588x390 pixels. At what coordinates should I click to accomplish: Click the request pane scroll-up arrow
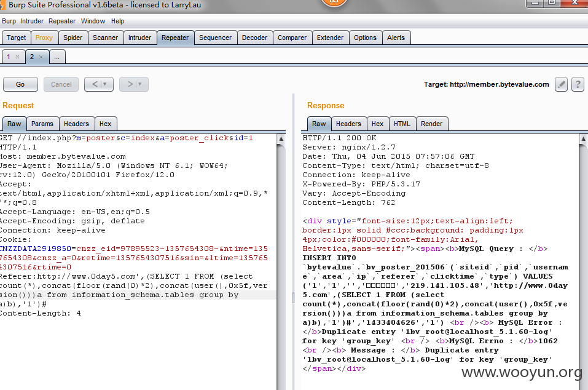point(281,139)
